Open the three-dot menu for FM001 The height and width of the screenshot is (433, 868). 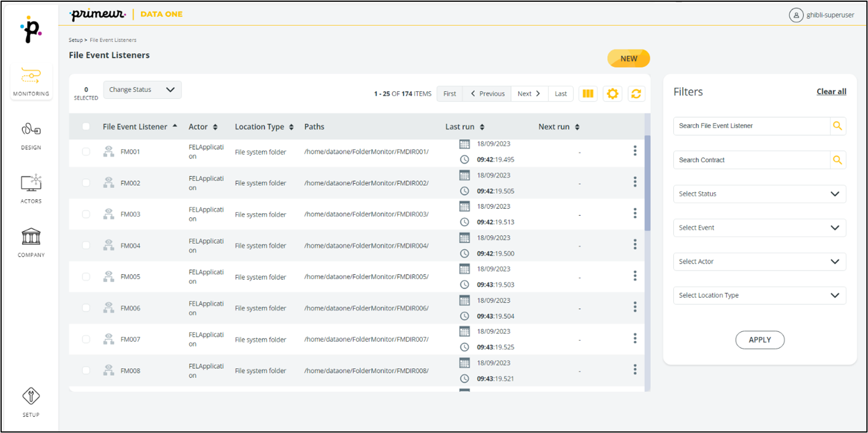pyautogui.click(x=635, y=151)
